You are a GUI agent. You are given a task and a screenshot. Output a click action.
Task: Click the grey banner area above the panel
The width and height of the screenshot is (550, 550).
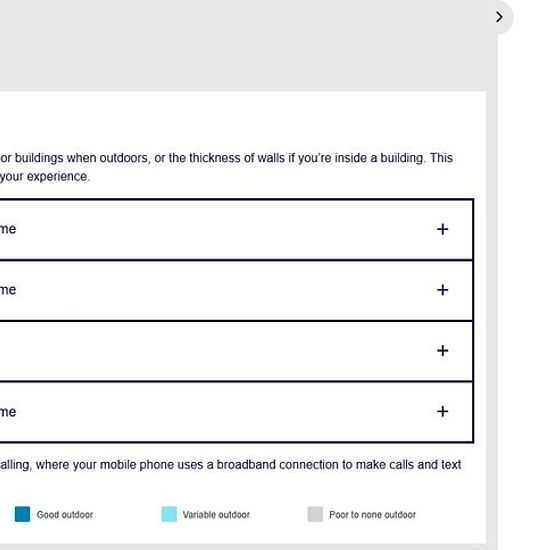point(246,46)
